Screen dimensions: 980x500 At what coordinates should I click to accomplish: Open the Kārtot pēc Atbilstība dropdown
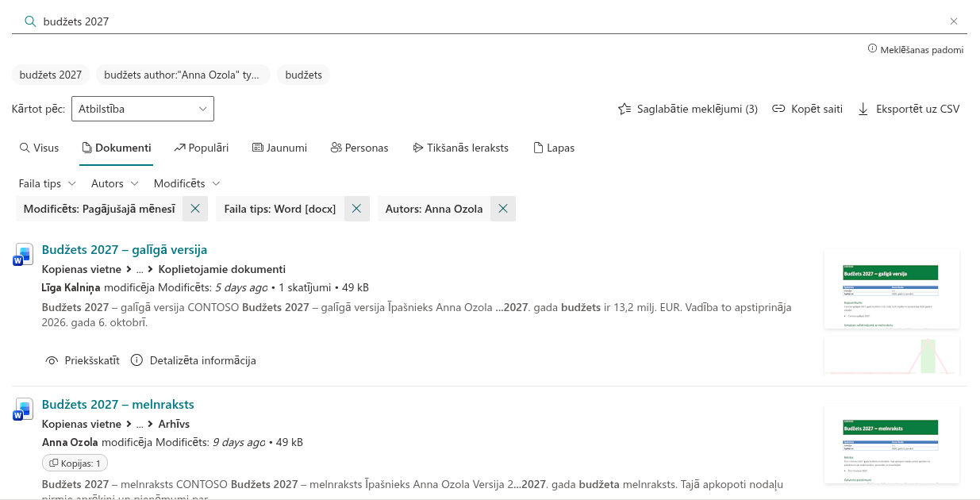(x=143, y=109)
